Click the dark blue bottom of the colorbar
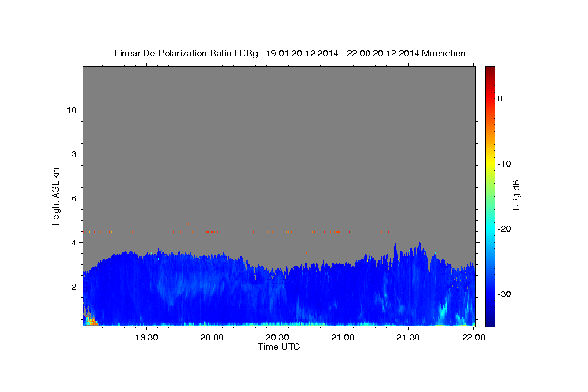Screen dimensions: 588x392 (490, 321)
